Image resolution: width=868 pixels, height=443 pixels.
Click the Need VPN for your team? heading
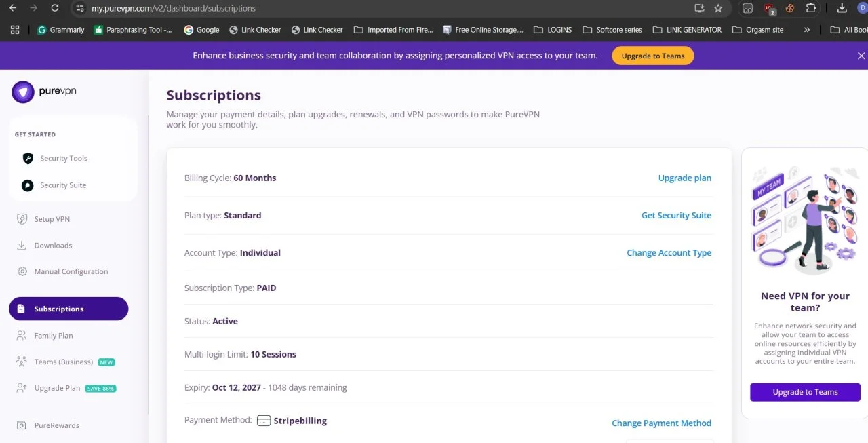tap(805, 302)
